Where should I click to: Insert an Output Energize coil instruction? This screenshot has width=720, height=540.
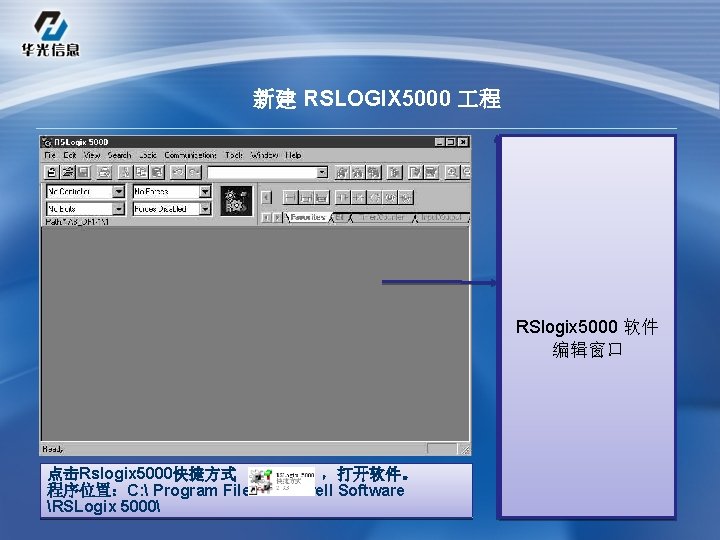(375, 197)
